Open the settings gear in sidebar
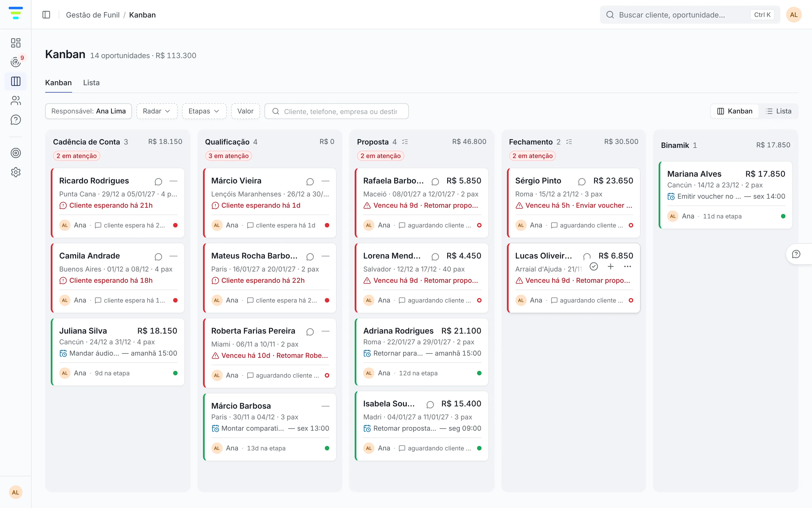 [x=16, y=172]
